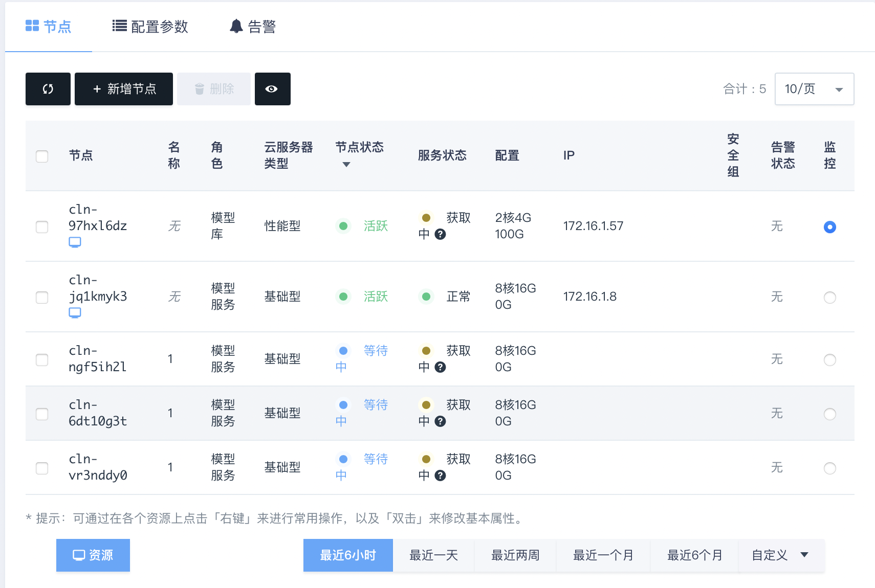Click the list icon on 配置参数 tab
This screenshot has width=875, height=588.
[x=120, y=26]
